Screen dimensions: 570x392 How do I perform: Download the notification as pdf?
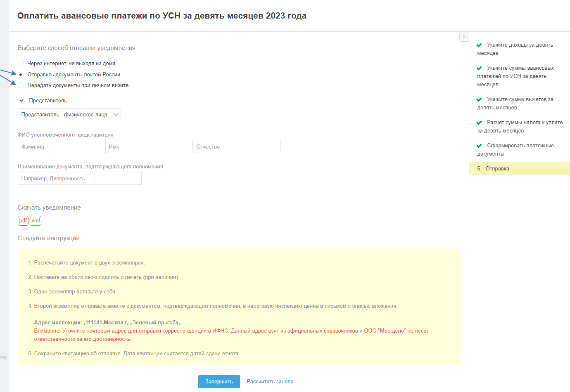(23, 221)
